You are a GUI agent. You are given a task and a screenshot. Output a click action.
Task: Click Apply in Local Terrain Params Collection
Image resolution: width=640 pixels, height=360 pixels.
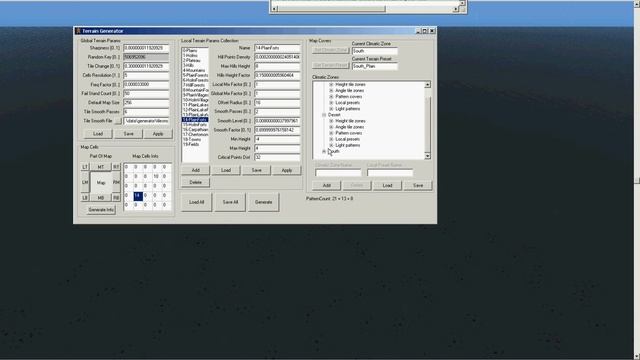click(287, 170)
